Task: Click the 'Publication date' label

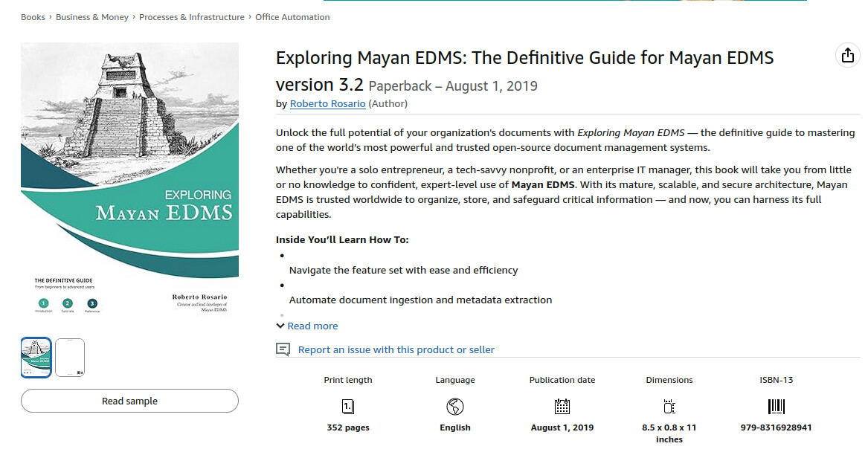Action: click(x=562, y=380)
